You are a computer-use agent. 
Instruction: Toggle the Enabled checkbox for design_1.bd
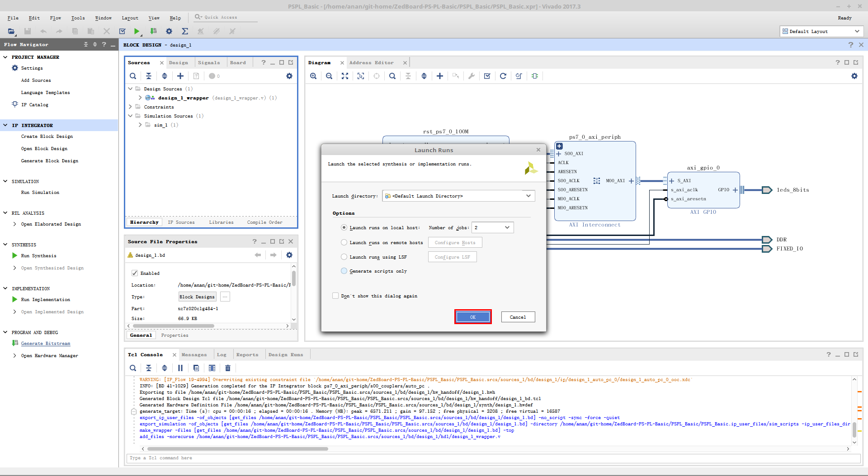[x=135, y=273]
